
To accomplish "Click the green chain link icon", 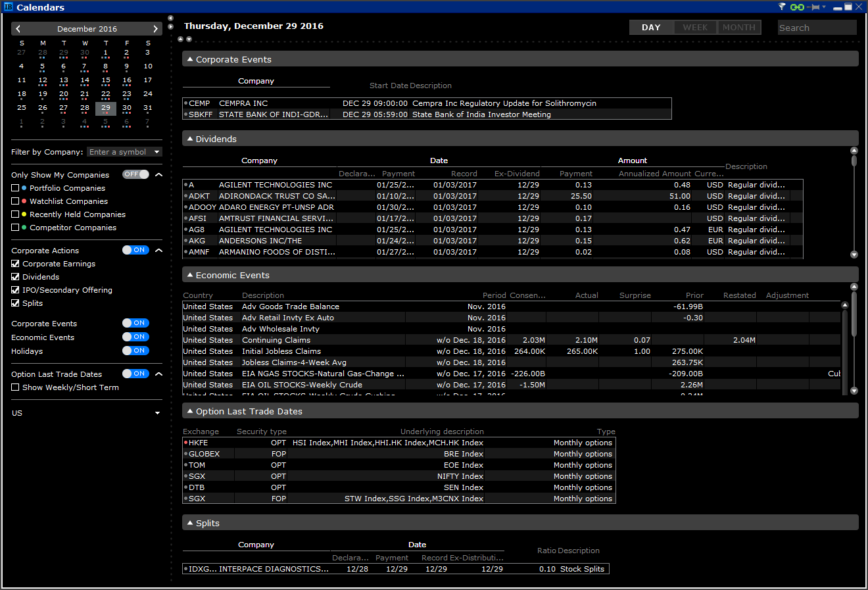I will 797,7.
